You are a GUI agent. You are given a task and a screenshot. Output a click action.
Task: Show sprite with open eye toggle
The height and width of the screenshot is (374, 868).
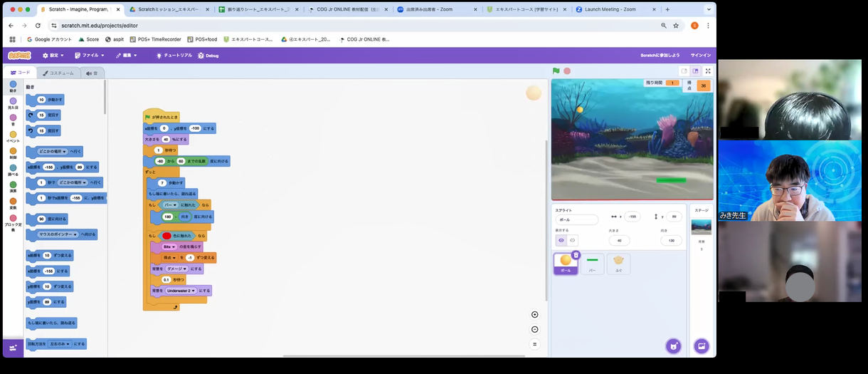(561, 240)
